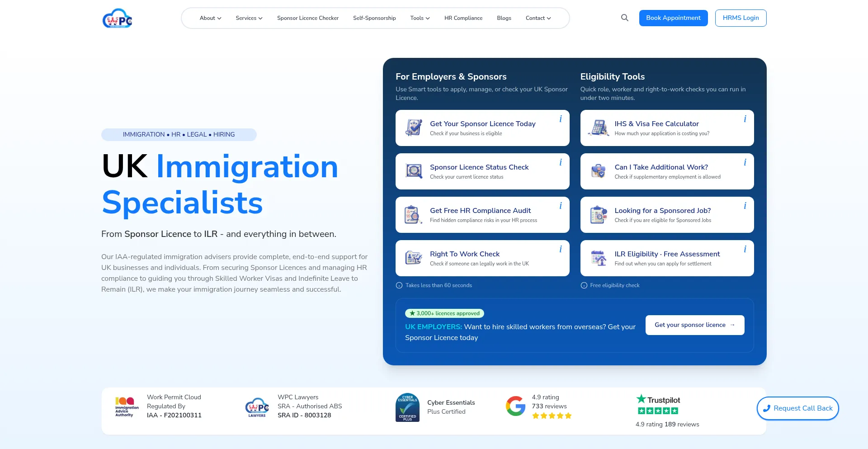Open Can I Take Additional Work title
The width and height of the screenshot is (868, 449).
[x=661, y=167]
